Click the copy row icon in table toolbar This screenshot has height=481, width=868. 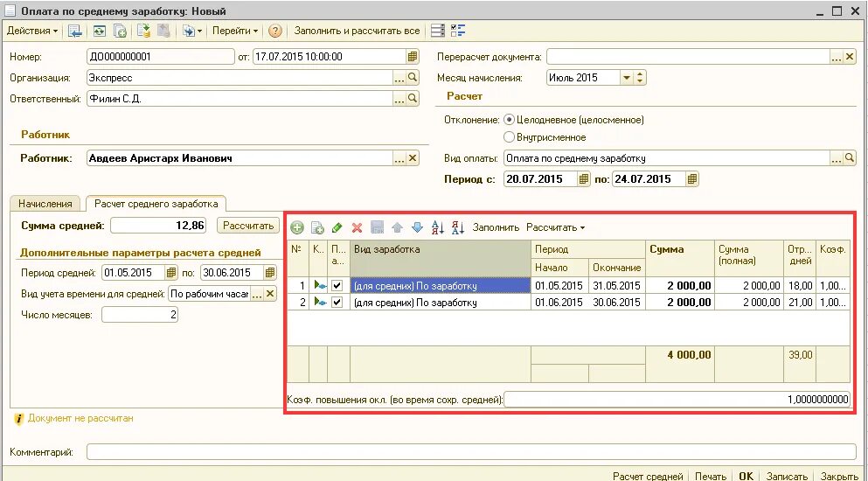click(x=317, y=227)
